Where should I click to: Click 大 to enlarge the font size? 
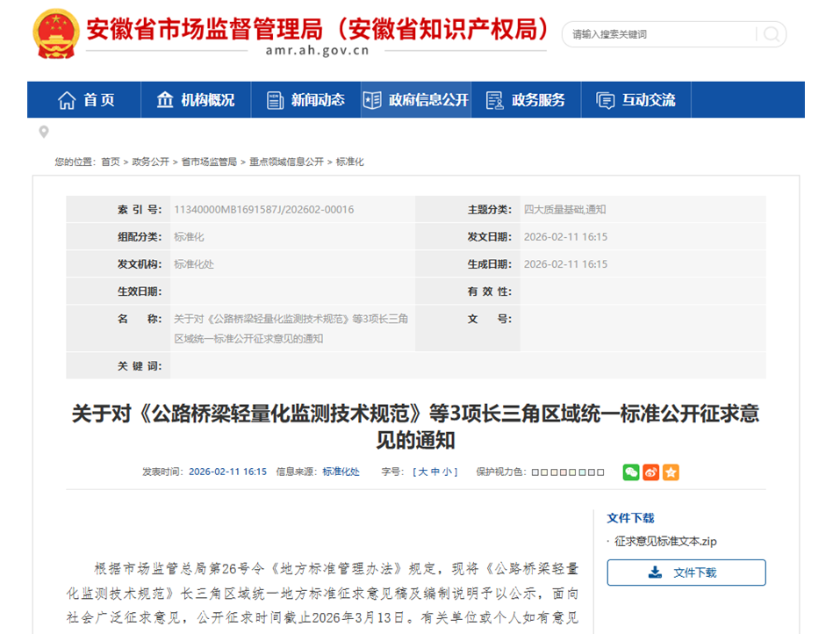pos(424,472)
